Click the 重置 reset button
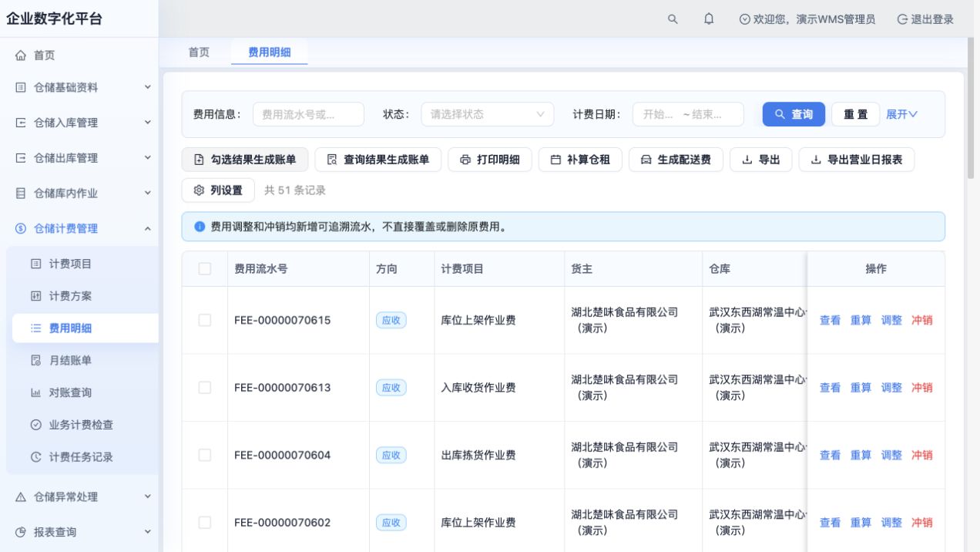Screen dimensions: 980x552 855,114
